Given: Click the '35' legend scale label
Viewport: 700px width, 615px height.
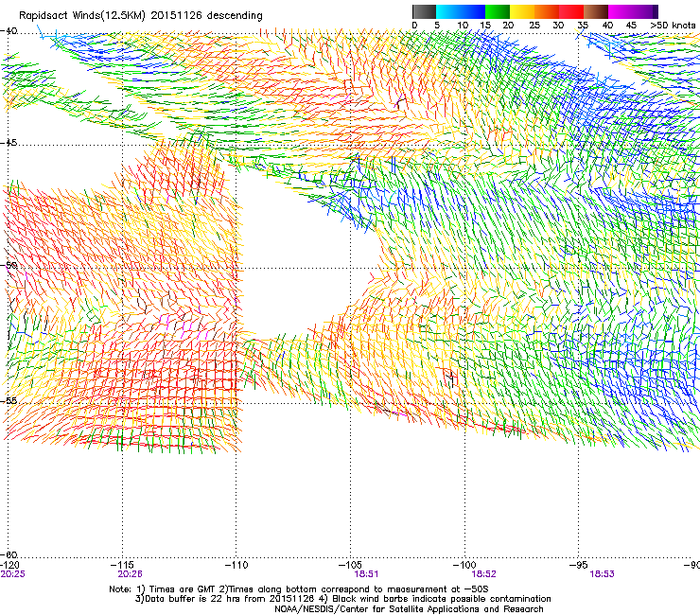Looking at the screenshot, I should point(583,26).
